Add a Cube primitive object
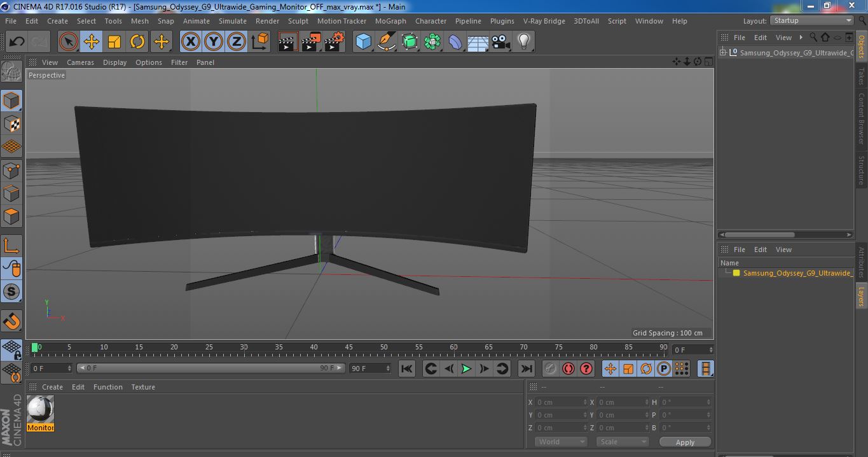This screenshot has height=457, width=868. click(x=363, y=42)
